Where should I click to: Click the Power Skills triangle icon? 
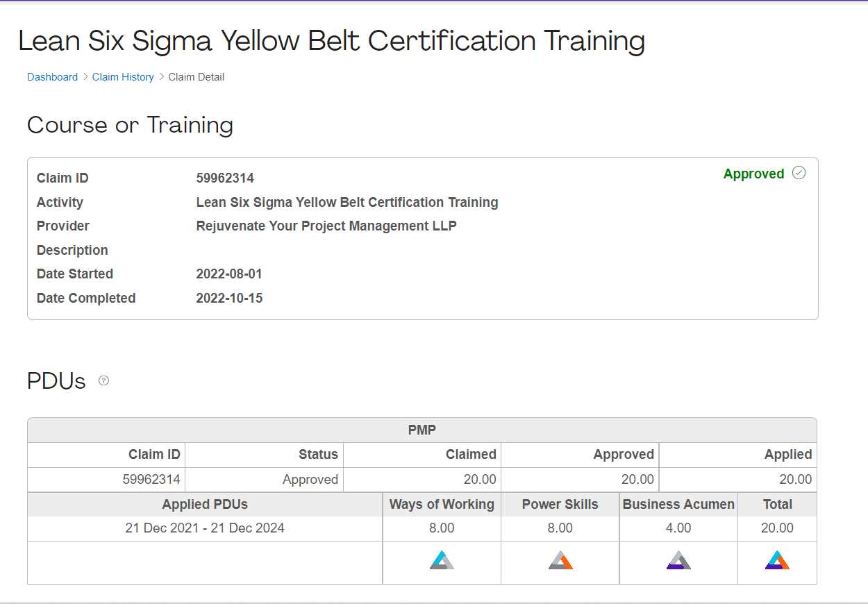[x=560, y=560]
